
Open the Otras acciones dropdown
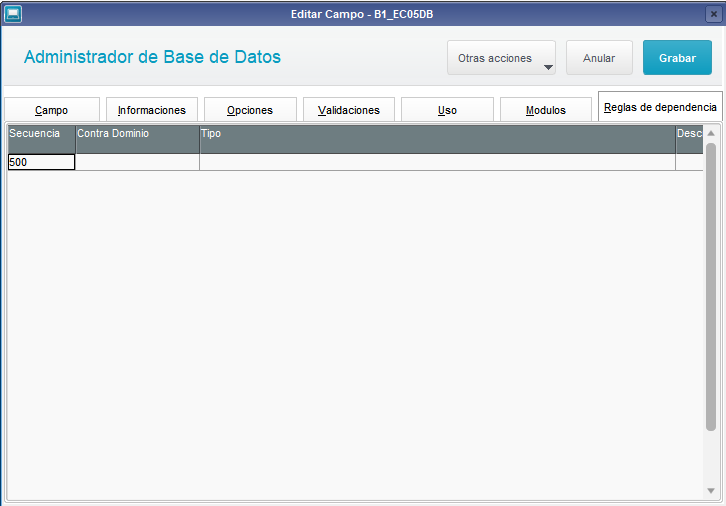click(501, 58)
